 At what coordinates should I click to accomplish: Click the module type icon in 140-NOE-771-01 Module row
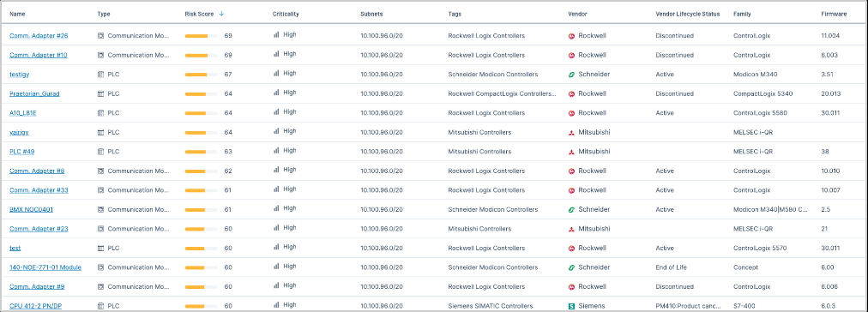coord(100,267)
